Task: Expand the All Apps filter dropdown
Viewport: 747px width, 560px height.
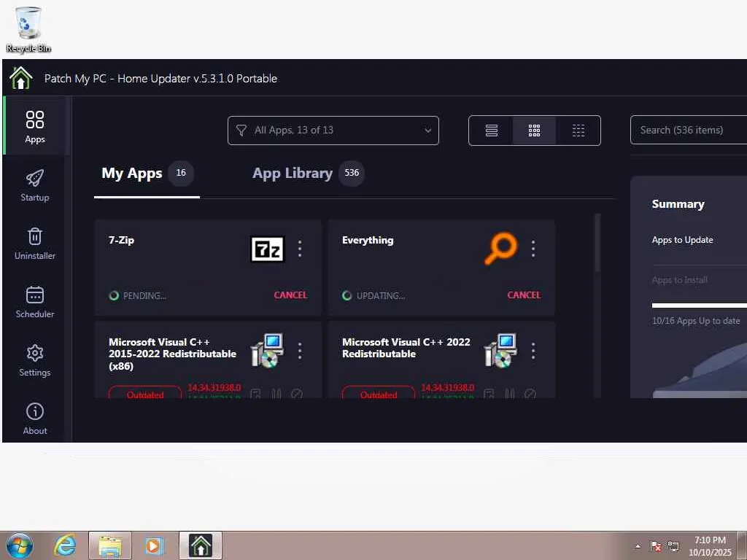Action: click(333, 131)
